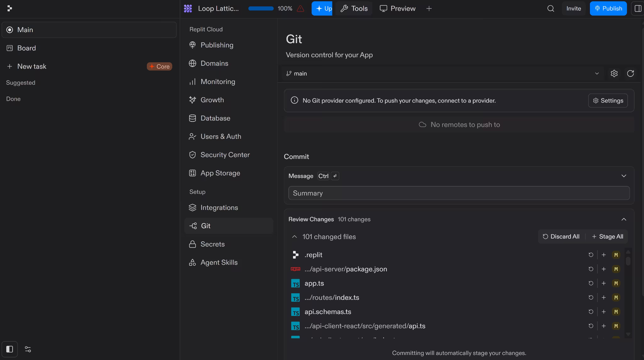Image resolution: width=644 pixels, height=360 pixels.
Task: Select the Main task
Action: tap(89, 30)
